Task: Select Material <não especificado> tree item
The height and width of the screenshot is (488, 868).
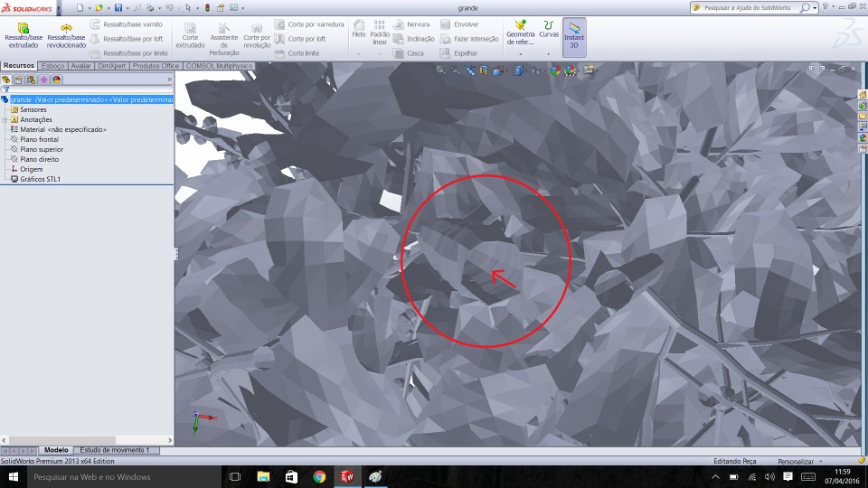Action: pyautogui.click(x=59, y=129)
